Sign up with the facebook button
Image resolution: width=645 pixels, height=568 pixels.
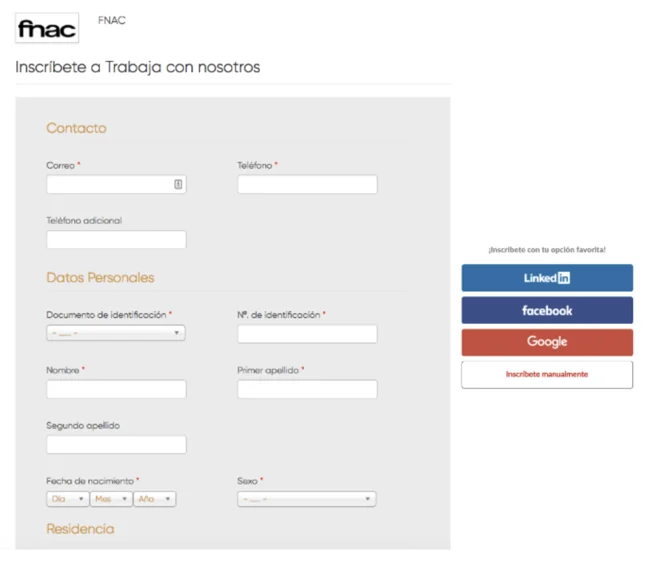[x=547, y=310]
